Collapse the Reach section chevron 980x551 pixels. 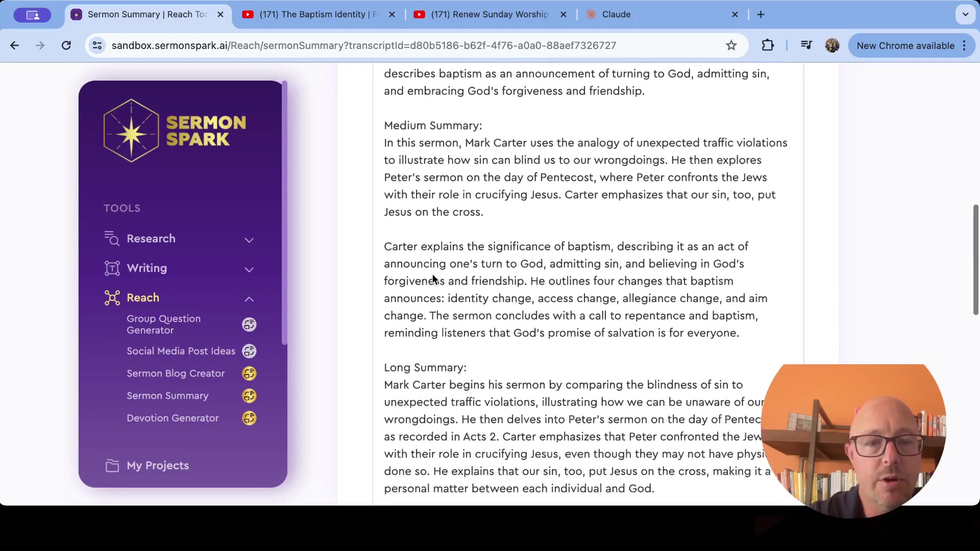click(x=249, y=299)
